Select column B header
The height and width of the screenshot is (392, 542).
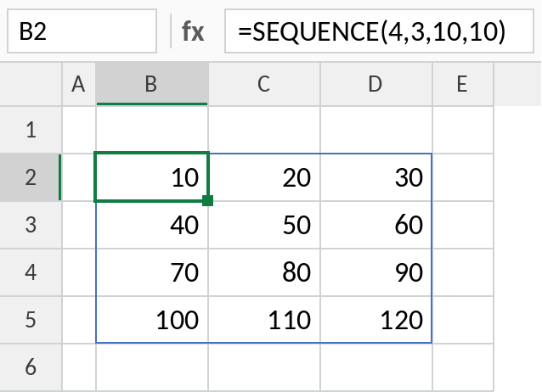(152, 84)
